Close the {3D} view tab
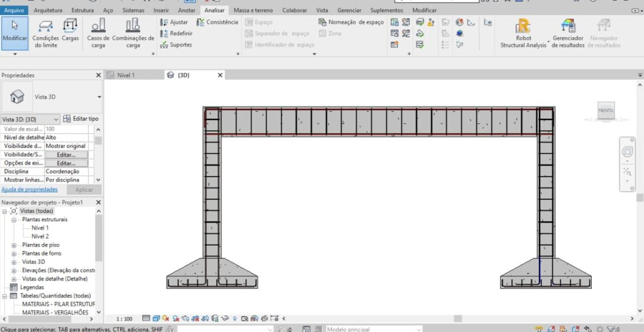 point(219,75)
